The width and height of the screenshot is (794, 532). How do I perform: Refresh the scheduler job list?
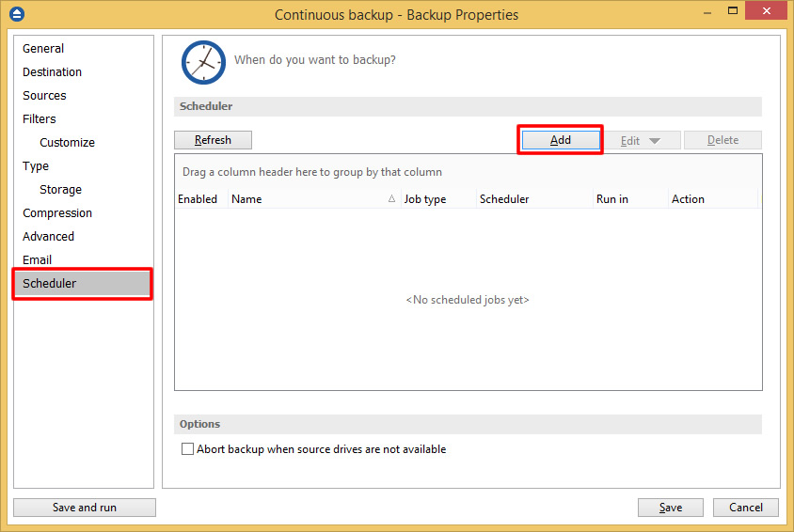click(x=213, y=140)
